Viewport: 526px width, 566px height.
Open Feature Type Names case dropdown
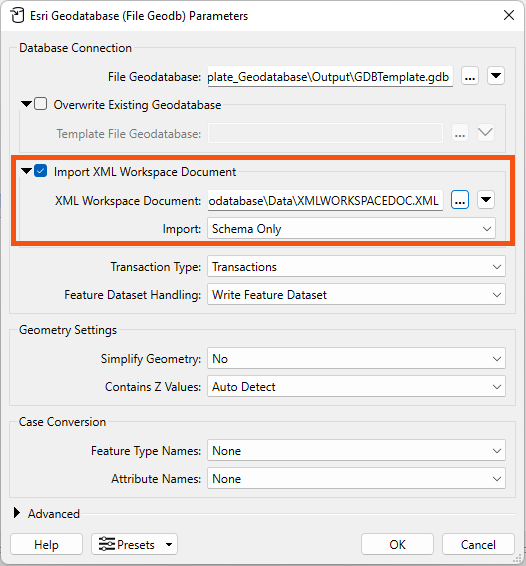356,450
